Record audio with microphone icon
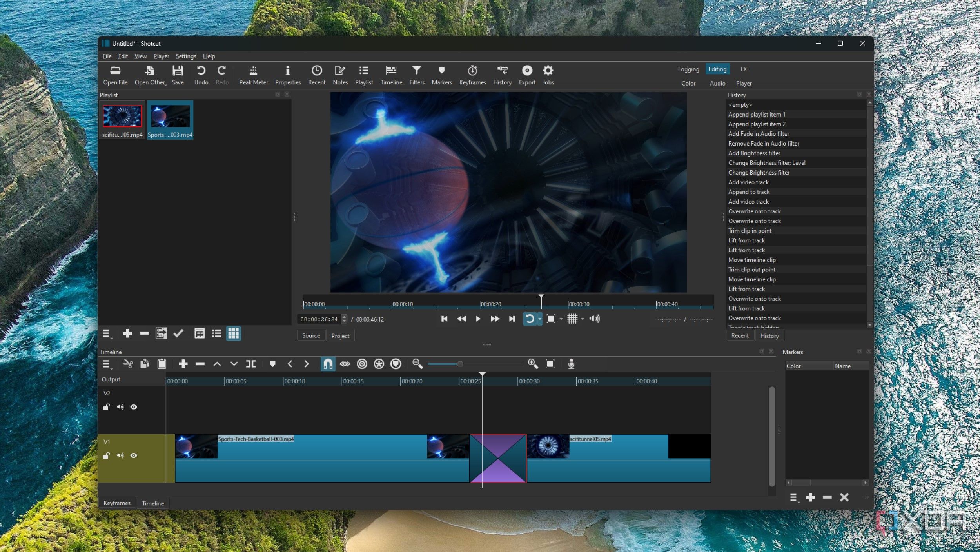980x552 pixels. click(571, 364)
